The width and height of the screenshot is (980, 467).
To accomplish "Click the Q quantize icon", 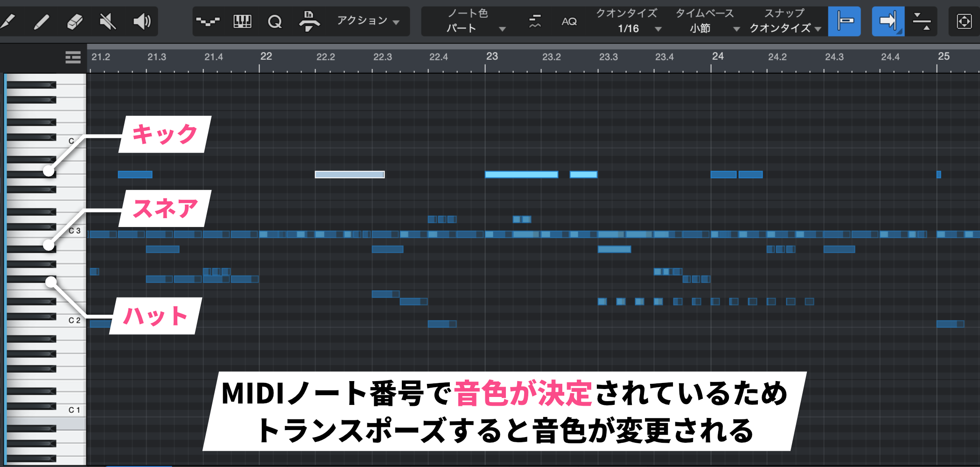I will (x=275, y=21).
